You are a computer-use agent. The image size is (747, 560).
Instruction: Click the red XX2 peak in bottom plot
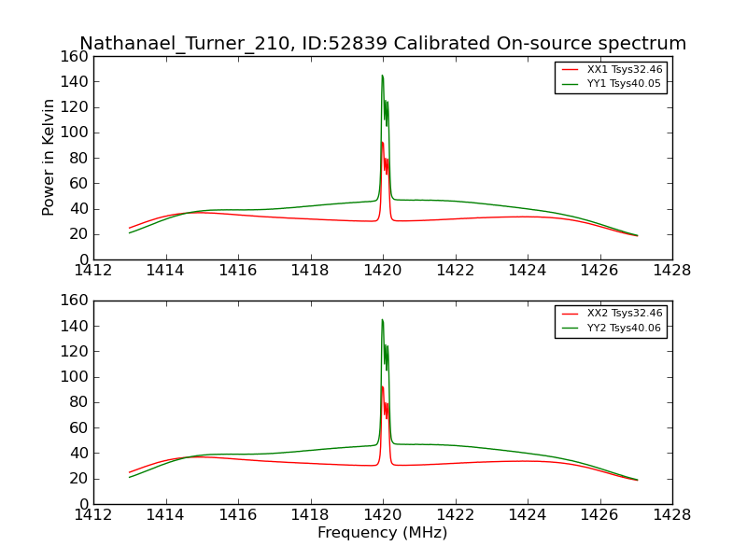pyautogui.click(x=382, y=387)
